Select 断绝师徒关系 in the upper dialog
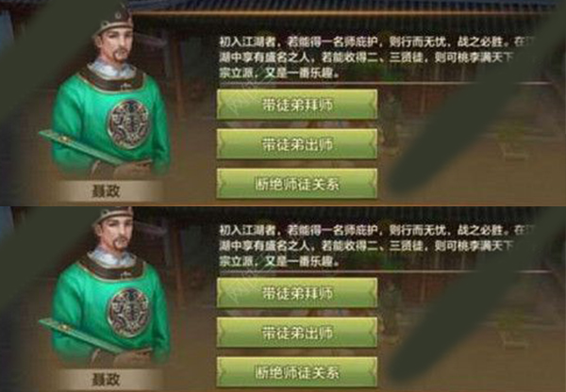 click(x=297, y=184)
